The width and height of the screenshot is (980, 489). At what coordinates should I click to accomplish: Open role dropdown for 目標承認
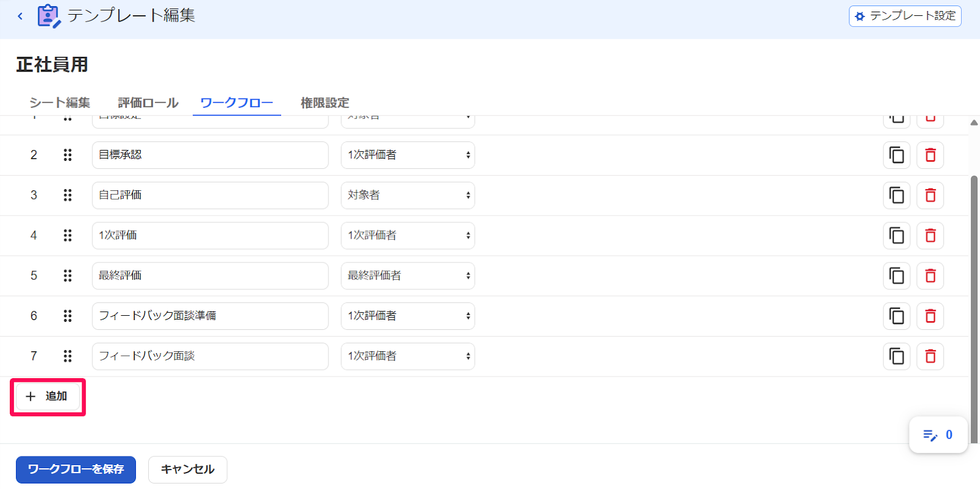click(408, 155)
